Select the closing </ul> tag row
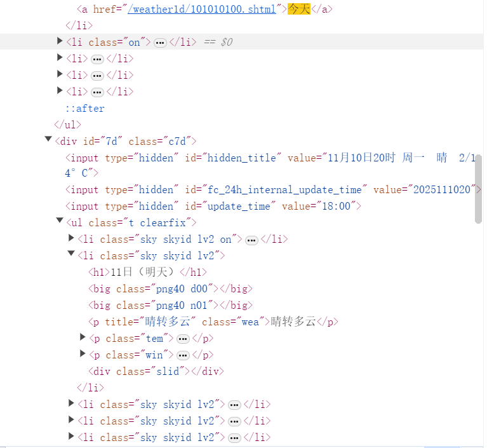This screenshot has height=448, width=487. pyautogui.click(x=67, y=125)
